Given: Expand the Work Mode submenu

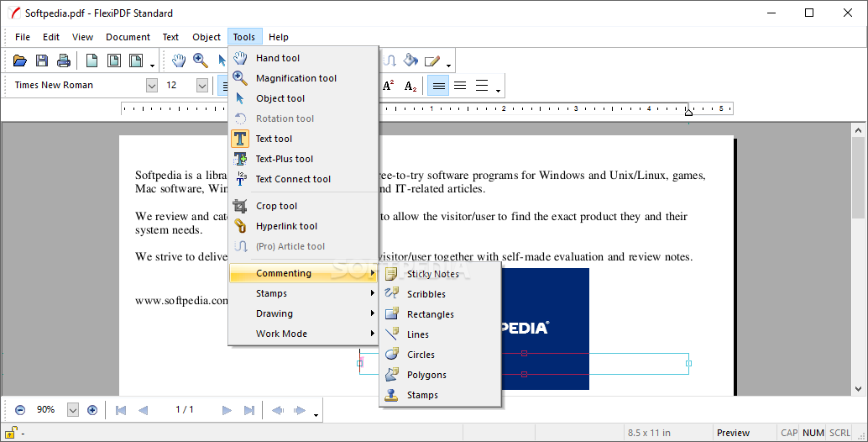Looking at the screenshot, I should pyautogui.click(x=303, y=334).
